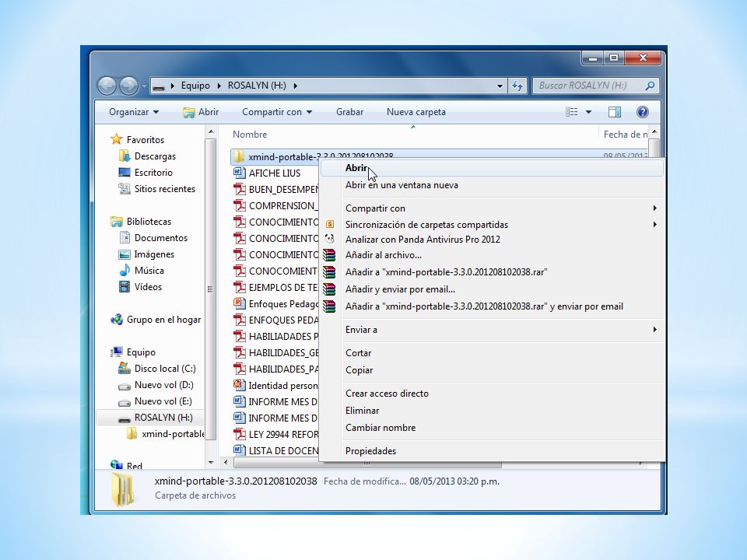Choose Abrir in the context menu
Viewport: 747px width, 560px height.
(492, 168)
